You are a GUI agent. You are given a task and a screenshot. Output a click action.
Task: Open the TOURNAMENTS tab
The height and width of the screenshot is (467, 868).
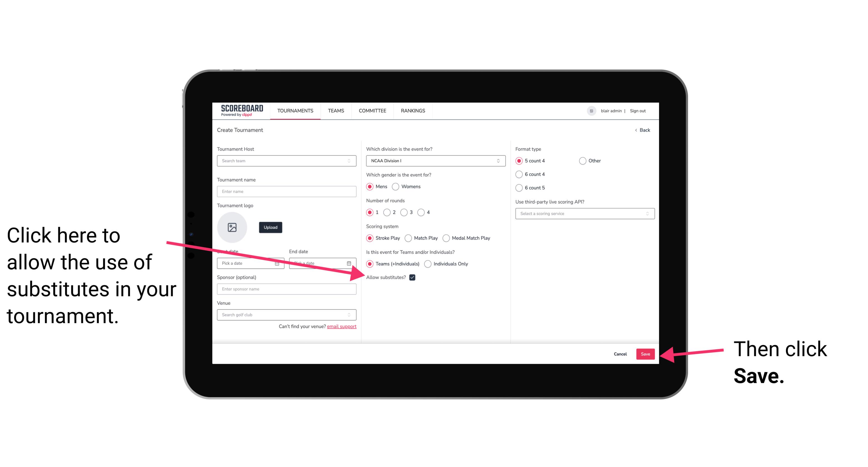click(295, 111)
